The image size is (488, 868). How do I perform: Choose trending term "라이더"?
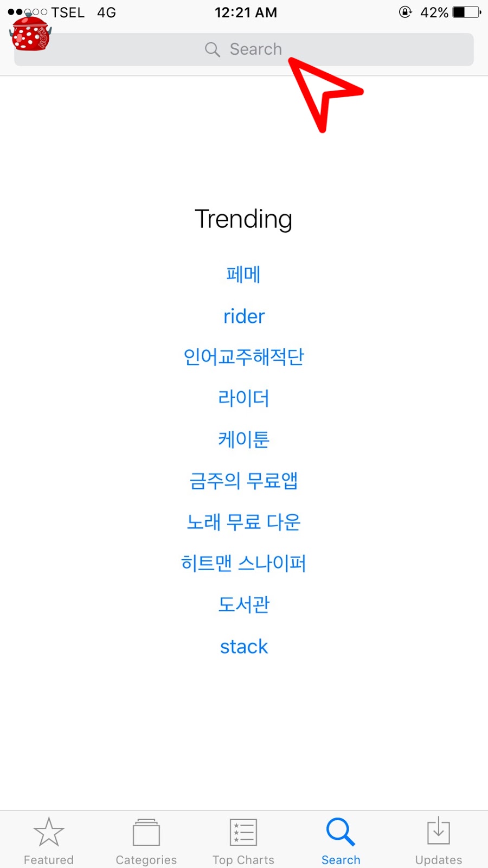pos(244,398)
